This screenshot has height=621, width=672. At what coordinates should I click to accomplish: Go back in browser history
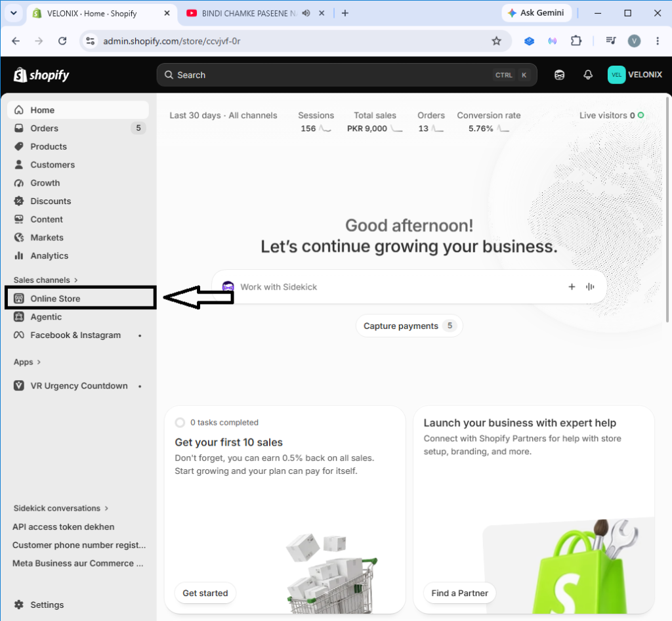coord(16,41)
